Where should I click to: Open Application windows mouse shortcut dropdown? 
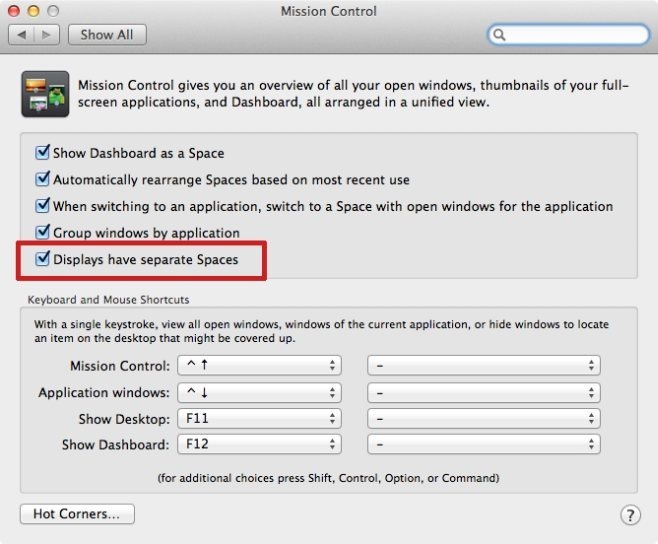[484, 392]
